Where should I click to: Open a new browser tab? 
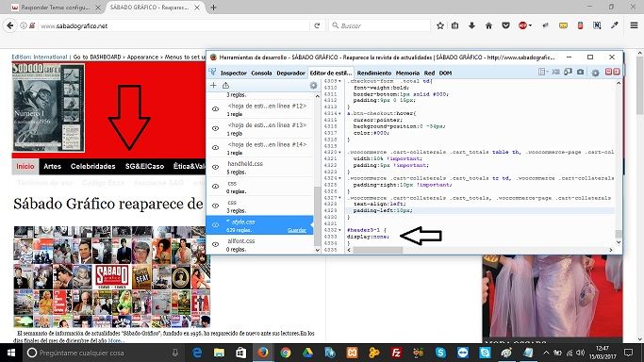pyautogui.click(x=213, y=8)
